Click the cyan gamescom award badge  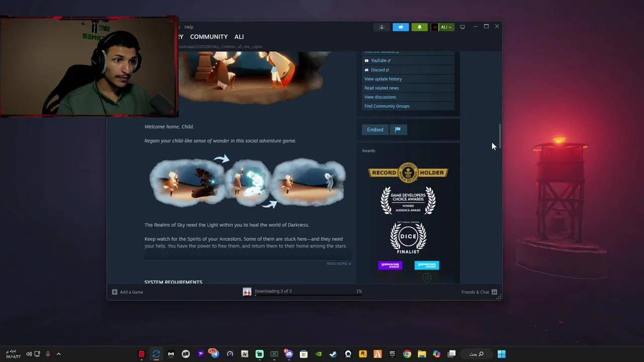pos(427,265)
